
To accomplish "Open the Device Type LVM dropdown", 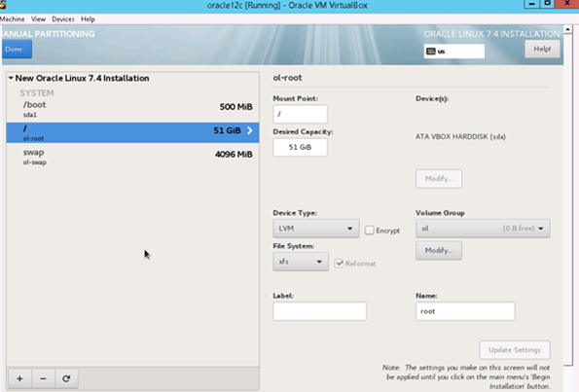I will click(x=316, y=229).
